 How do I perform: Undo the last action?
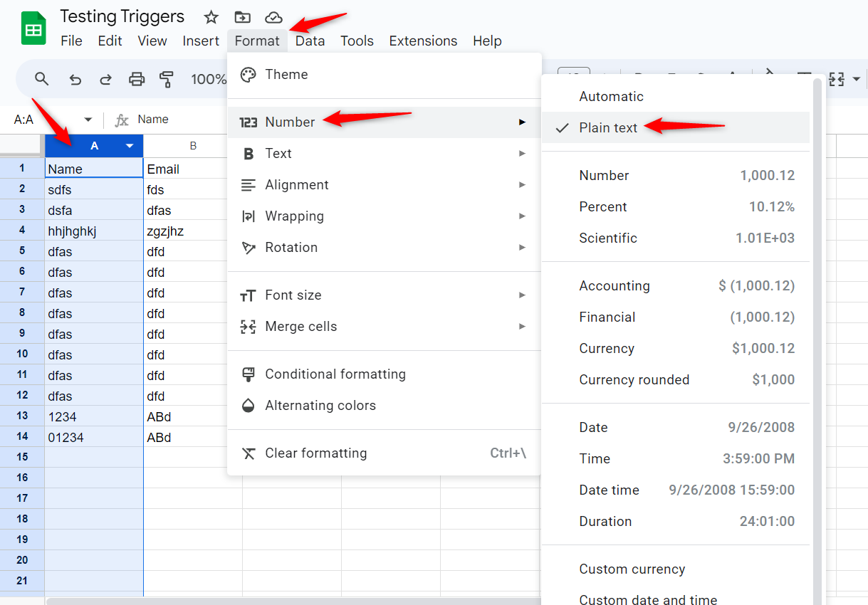[x=75, y=79]
